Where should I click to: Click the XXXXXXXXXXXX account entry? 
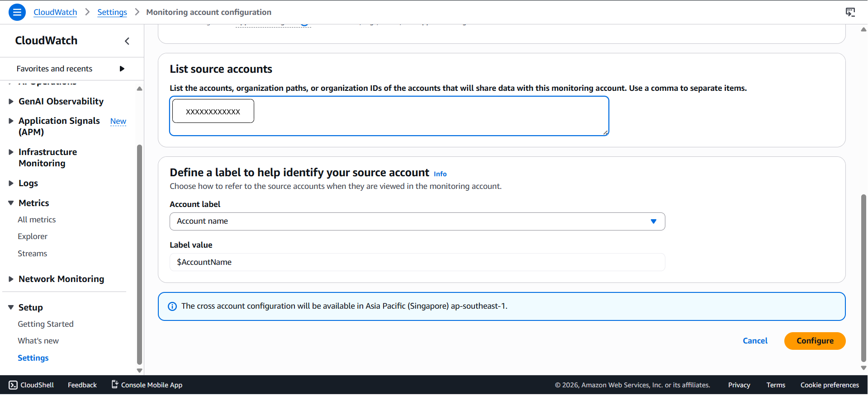213,111
